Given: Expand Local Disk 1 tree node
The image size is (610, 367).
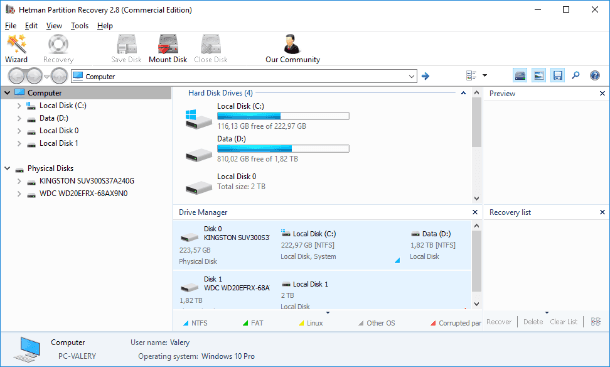Looking at the screenshot, I should [19, 144].
